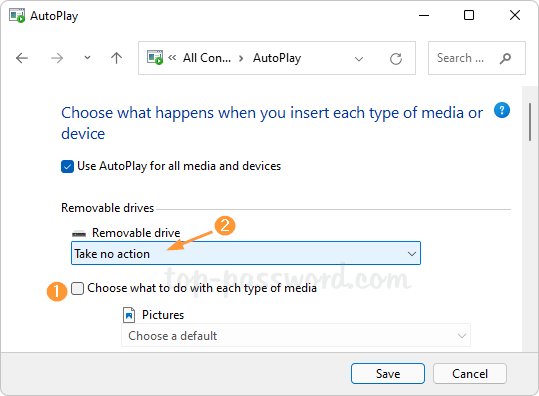
Task: Click the forward navigation arrow
Action: [x=57, y=58]
